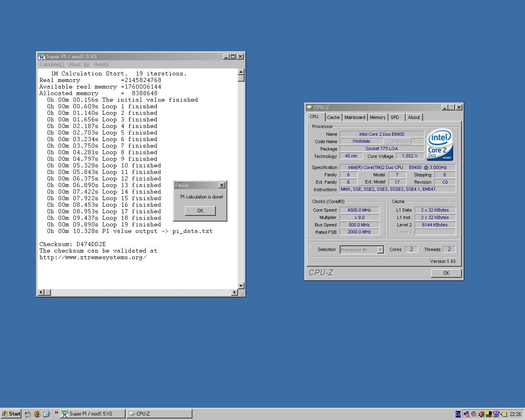Viewport: 525px width, 420px height.
Task: Switch to Super PI taskbar button
Action: click(x=93, y=414)
